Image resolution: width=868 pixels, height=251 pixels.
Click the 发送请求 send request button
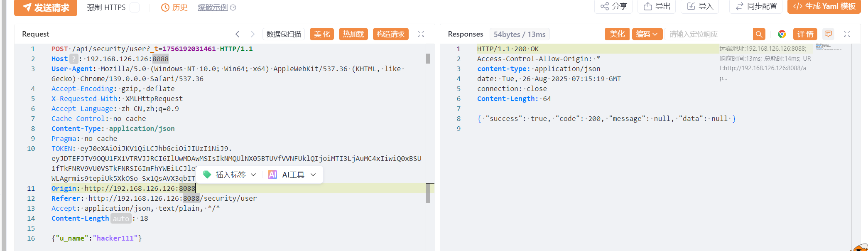tap(46, 7)
